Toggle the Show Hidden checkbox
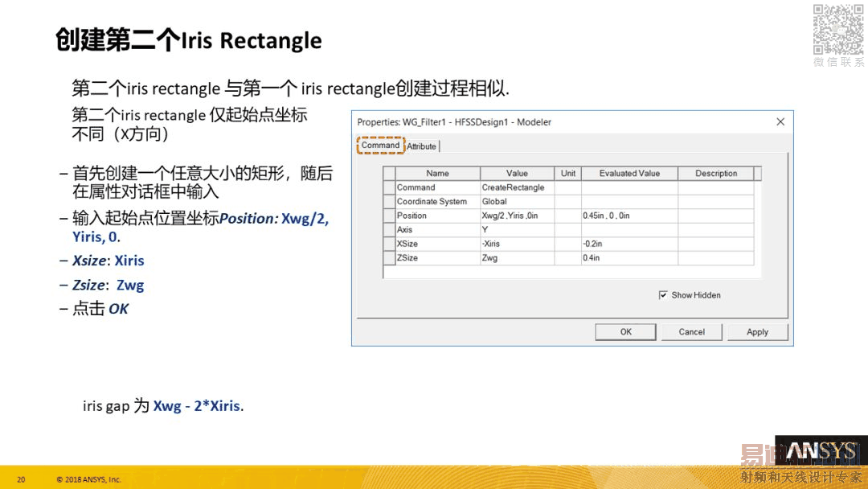This screenshot has height=489, width=868. [x=663, y=295]
